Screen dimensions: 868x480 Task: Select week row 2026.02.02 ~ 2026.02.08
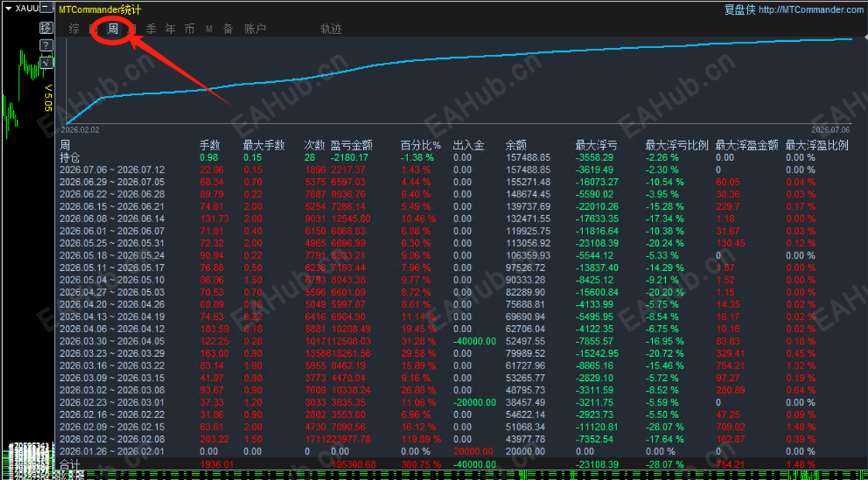point(112,439)
